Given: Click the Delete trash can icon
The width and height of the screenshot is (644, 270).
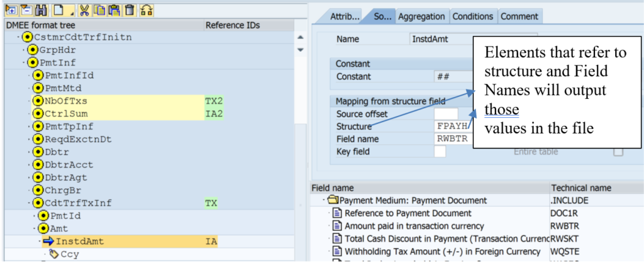Looking at the screenshot, I should point(130,9).
